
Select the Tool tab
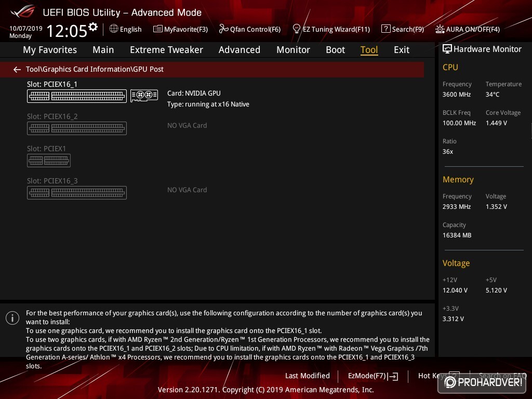tap(369, 50)
